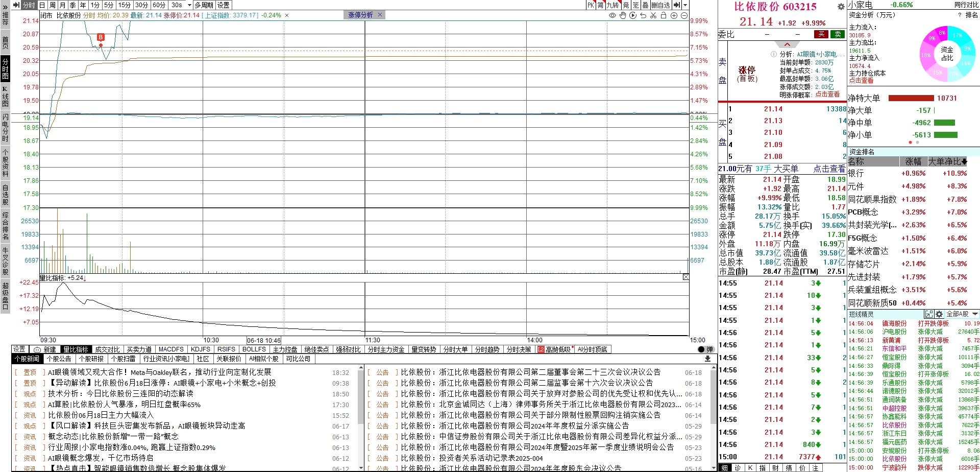Open the dropdown arrow at far right of top toolbar
The image size is (980, 472).
click(x=685, y=5)
